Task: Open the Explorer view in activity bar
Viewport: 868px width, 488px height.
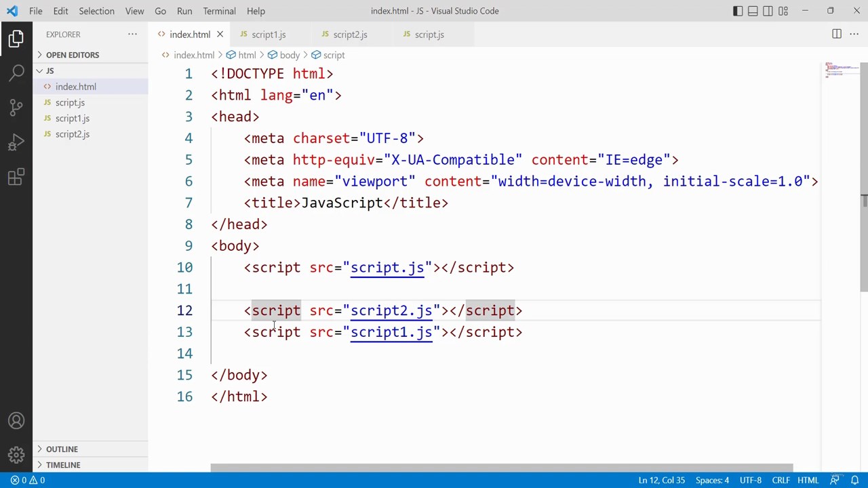Action: (16, 38)
